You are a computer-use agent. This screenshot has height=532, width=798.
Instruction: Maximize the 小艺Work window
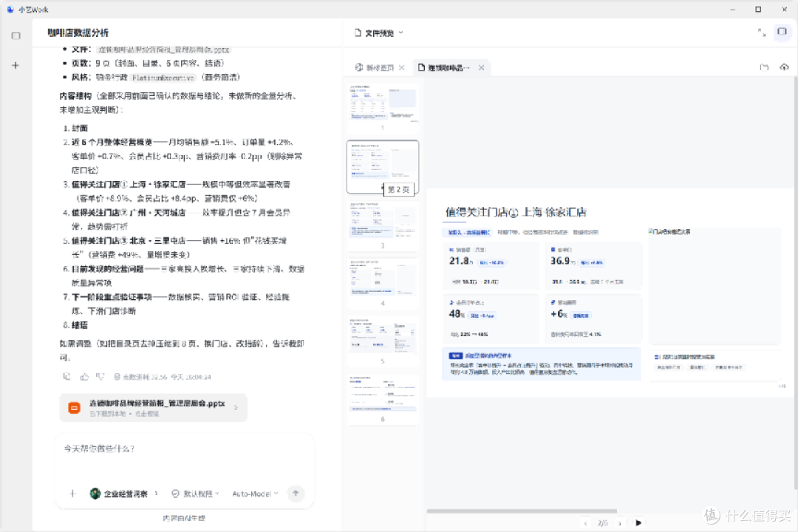[x=758, y=9]
